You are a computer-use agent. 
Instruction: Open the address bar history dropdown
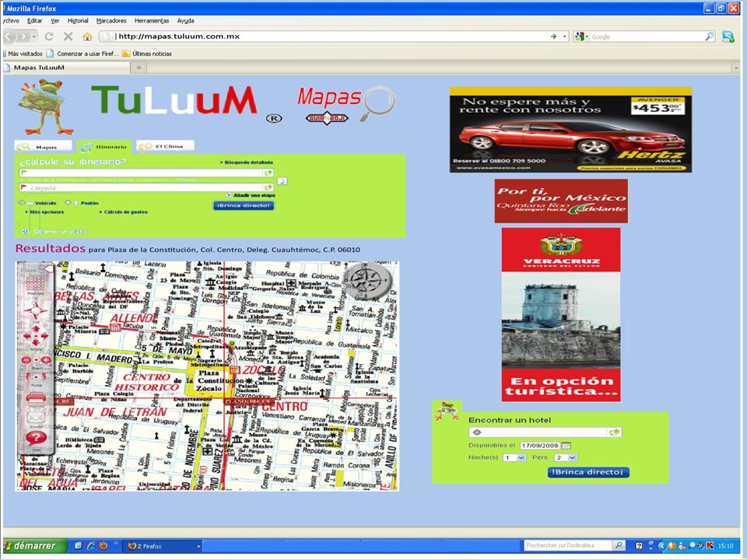[x=565, y=37]
